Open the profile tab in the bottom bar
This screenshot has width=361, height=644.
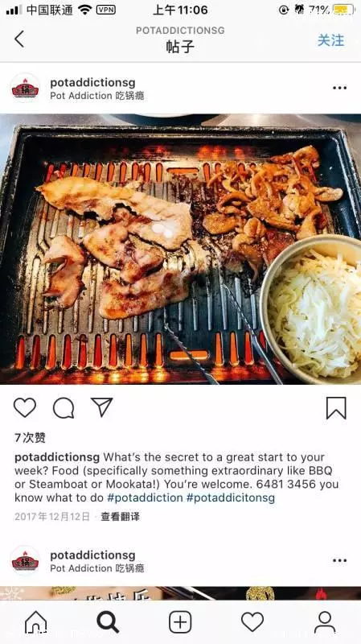(325, 621)
